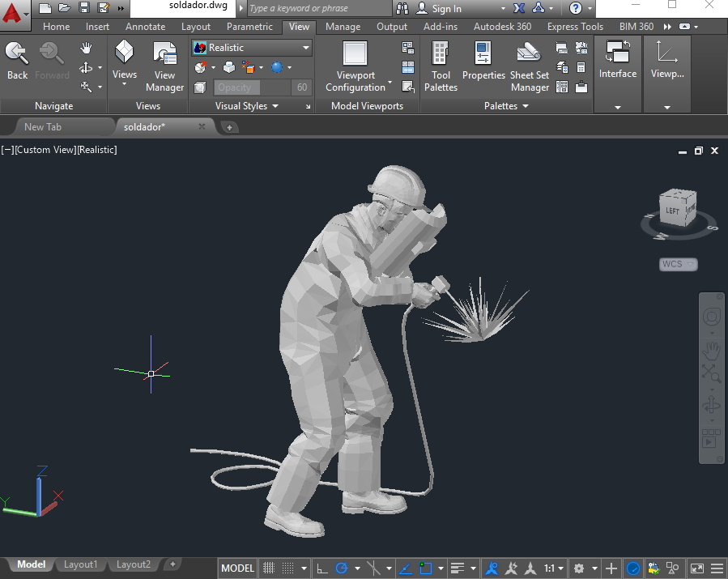This screenshot has width=728, height=579.
Task: Click the workspace gear icon in status bar
Action: point(580,568)
